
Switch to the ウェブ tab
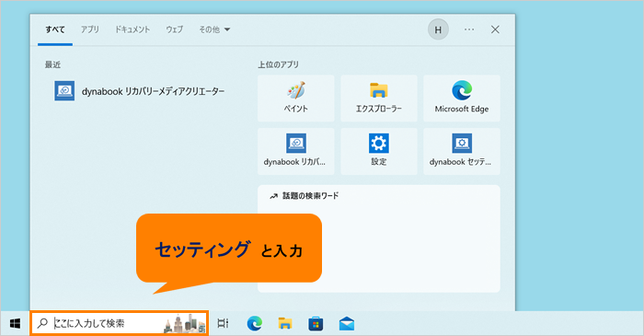tap(175, 29)
